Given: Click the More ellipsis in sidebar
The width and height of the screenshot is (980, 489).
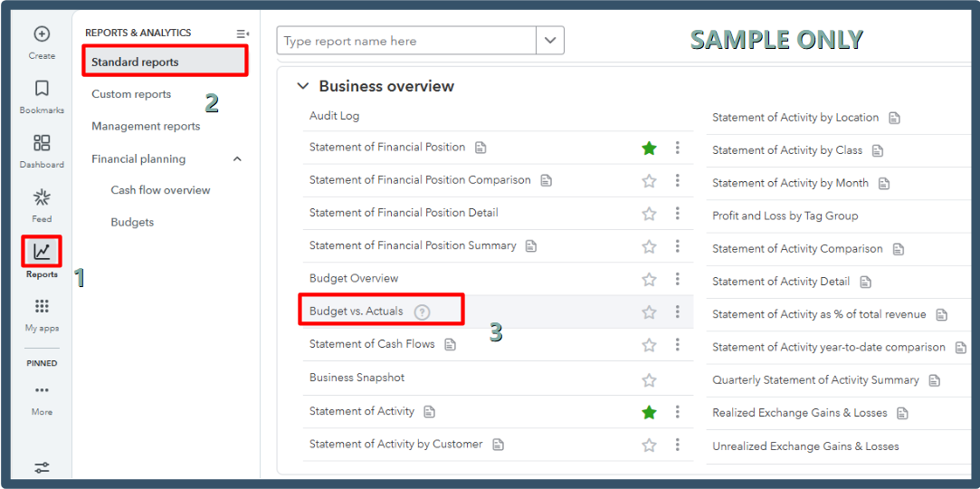Looking at the screenshot, I should [x=42, y=390].
